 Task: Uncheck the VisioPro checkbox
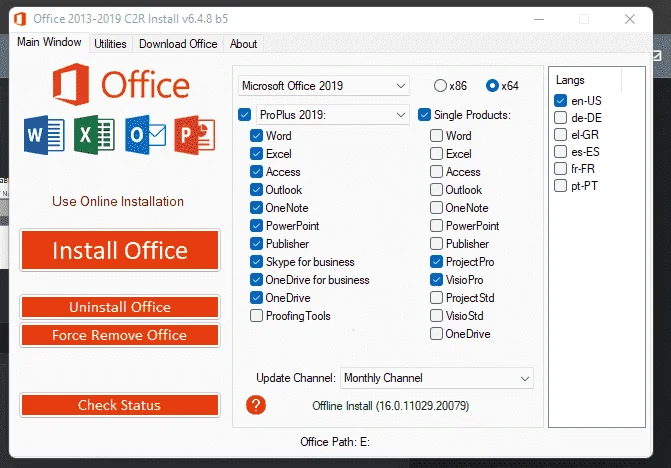436,279
